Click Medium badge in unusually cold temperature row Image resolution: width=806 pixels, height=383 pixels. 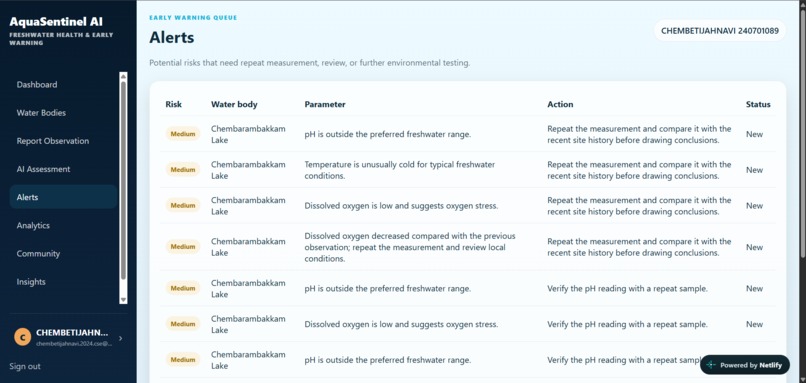(183, 170)
